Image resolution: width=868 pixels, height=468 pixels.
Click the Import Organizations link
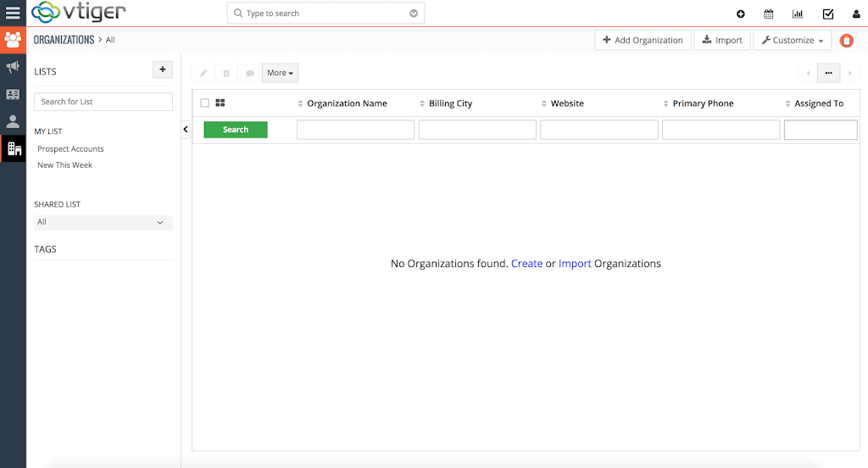tap(575, 264)
